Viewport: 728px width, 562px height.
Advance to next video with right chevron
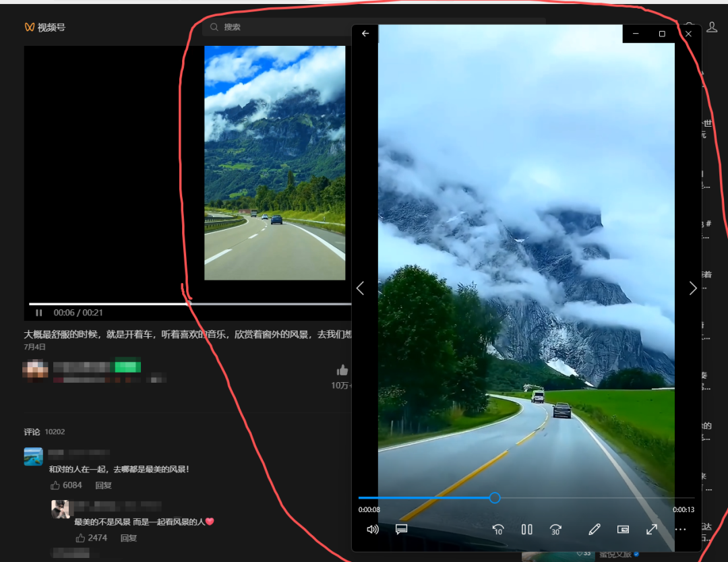tap(693, 288)
